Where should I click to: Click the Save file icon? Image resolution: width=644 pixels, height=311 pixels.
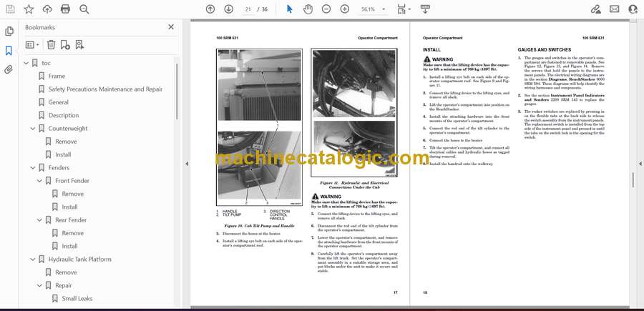(x=10, y=9)
